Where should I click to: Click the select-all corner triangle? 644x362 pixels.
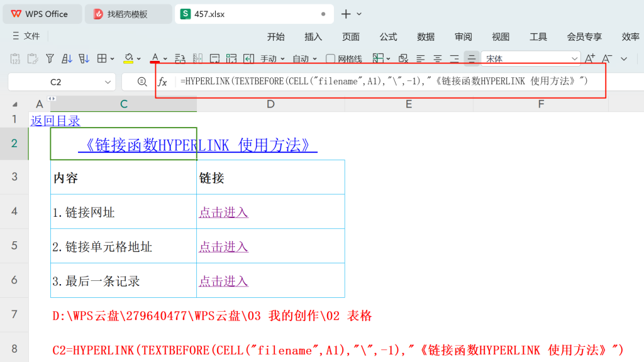coord(15,104)
